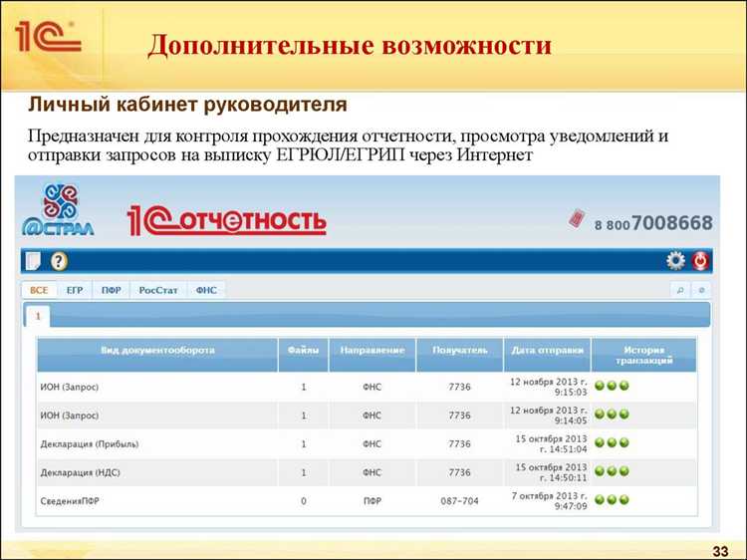Click status dots for СведенияПФР row

click(612, 500)
